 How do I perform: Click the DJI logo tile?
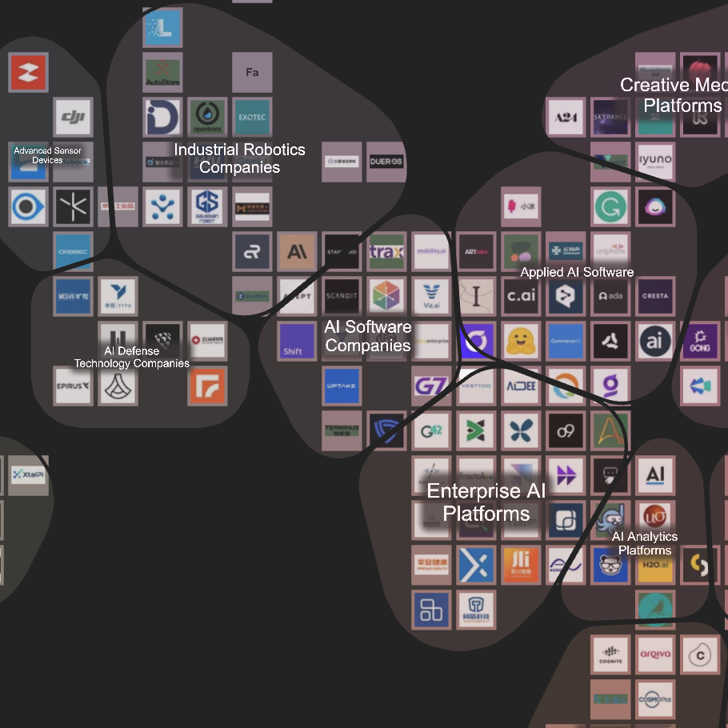(73, 117)
